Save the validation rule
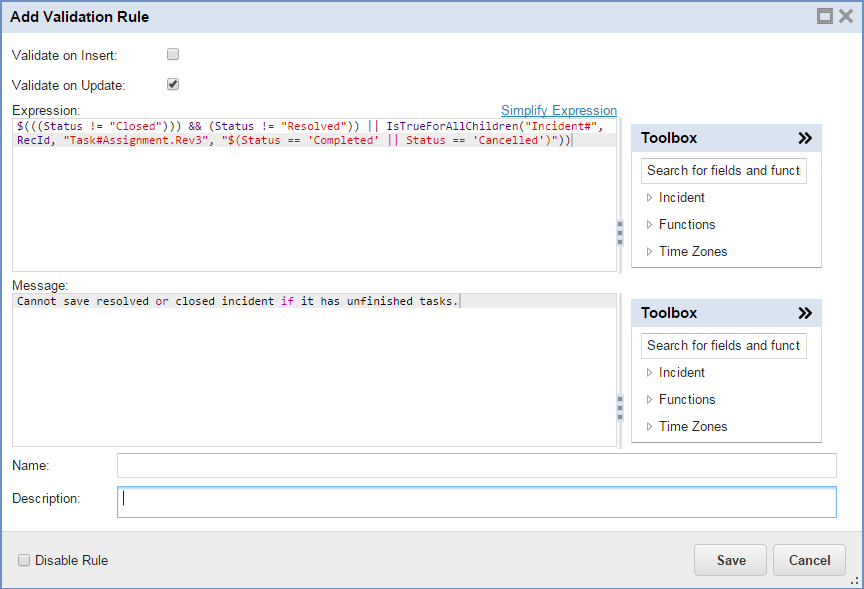The image size is (864, 589). click(730, 560)
